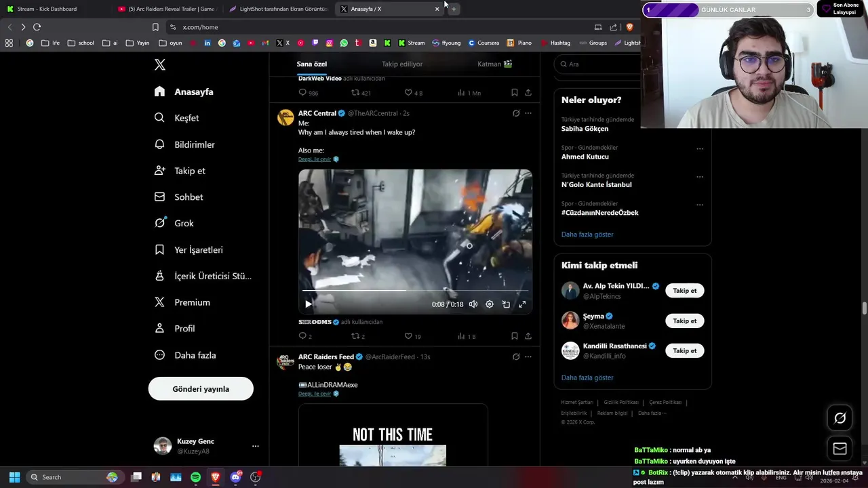
Task: Switch to the Takip ediliyor tab
Action: pyautogui.click(x=402, y=64)
